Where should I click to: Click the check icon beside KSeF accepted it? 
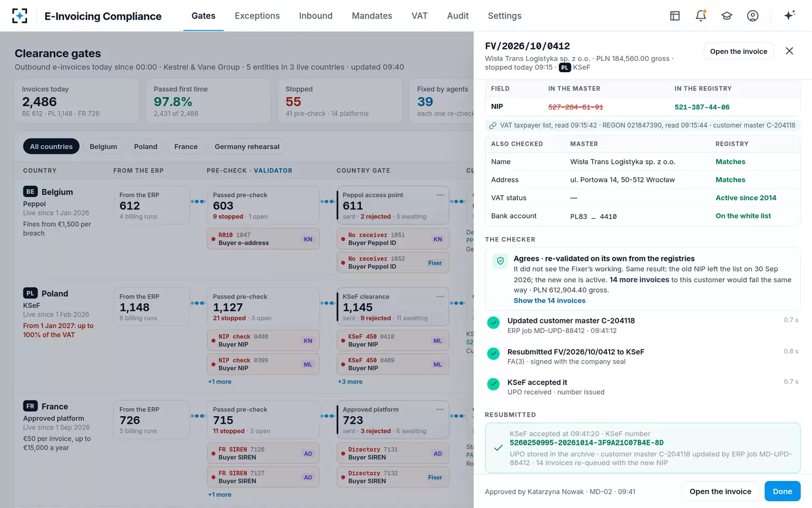(493, 384)
